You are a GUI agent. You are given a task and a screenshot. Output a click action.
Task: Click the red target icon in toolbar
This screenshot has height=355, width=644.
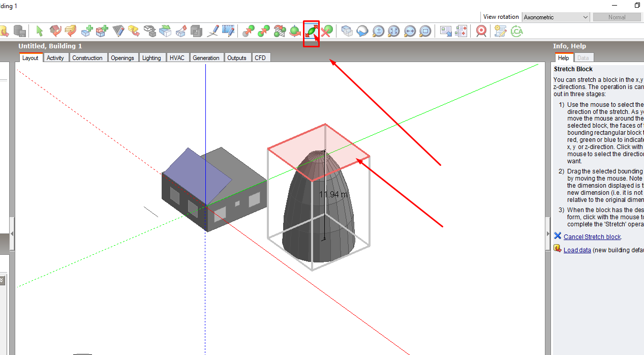(x=481, y=31)
